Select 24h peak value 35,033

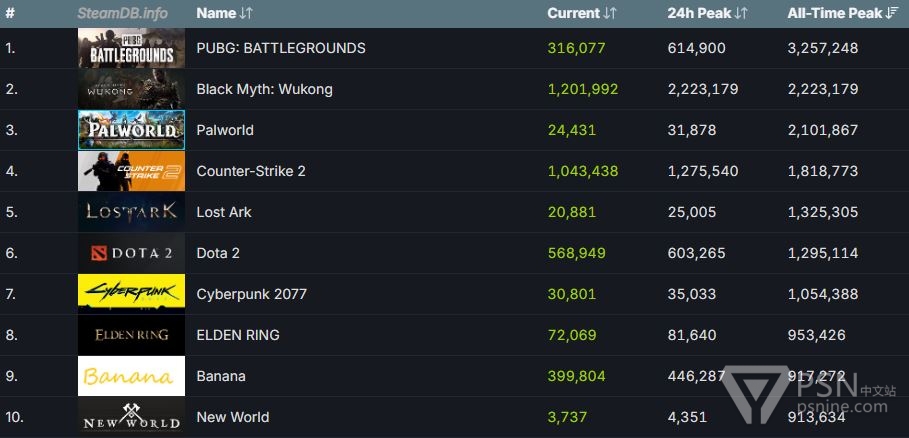pos(692,294)
